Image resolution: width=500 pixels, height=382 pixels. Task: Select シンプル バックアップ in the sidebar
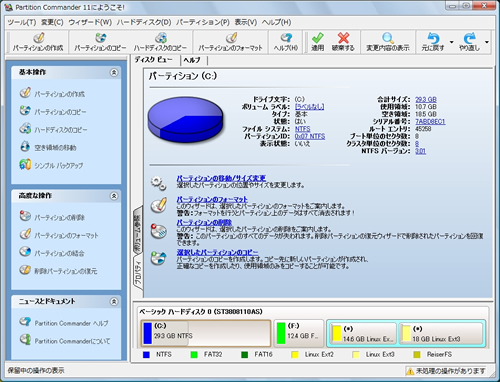coord(51,165)
